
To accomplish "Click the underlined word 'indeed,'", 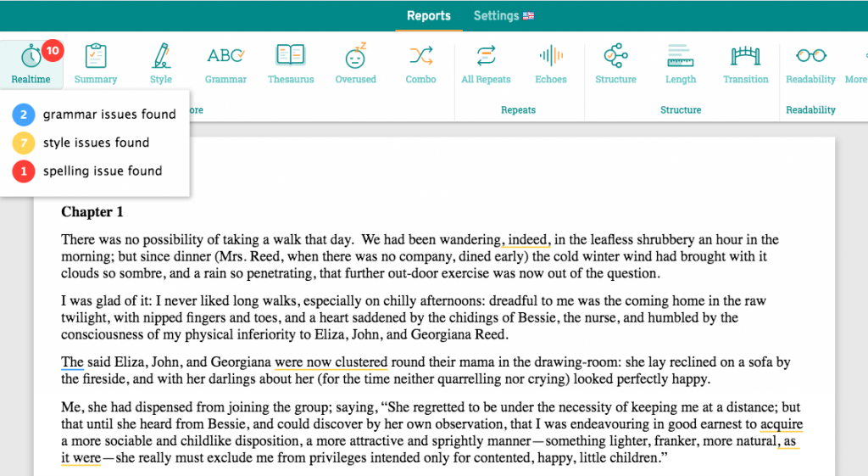I will click(x=529, y=239).
